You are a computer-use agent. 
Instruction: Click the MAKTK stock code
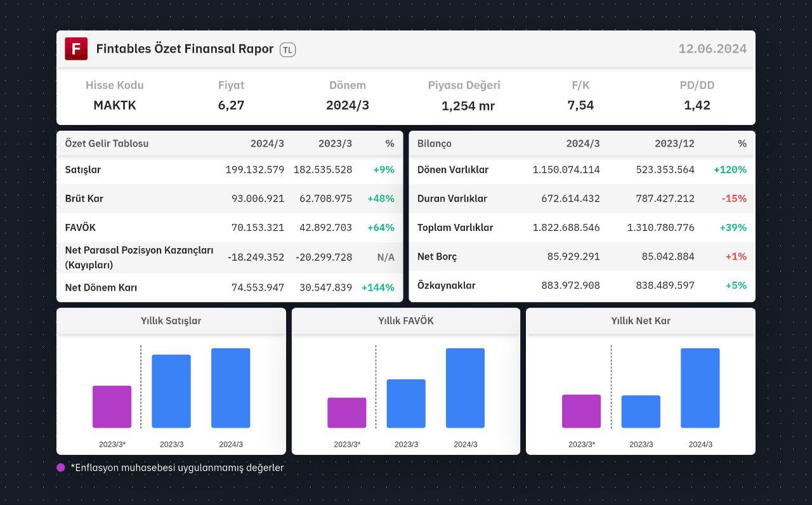coord(115,105)
